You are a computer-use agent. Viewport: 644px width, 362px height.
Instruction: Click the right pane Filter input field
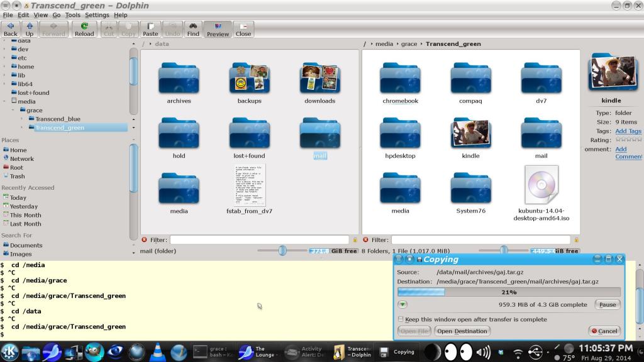(x=480, y=239)
